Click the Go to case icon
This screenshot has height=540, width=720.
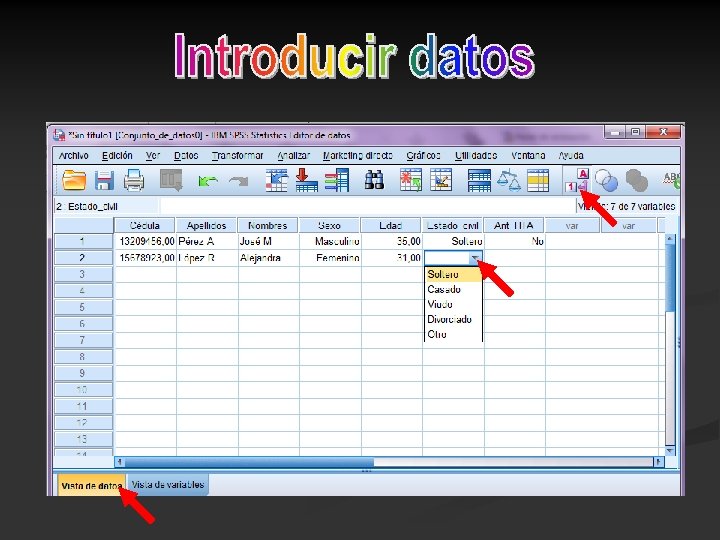[x=276, y=180]
